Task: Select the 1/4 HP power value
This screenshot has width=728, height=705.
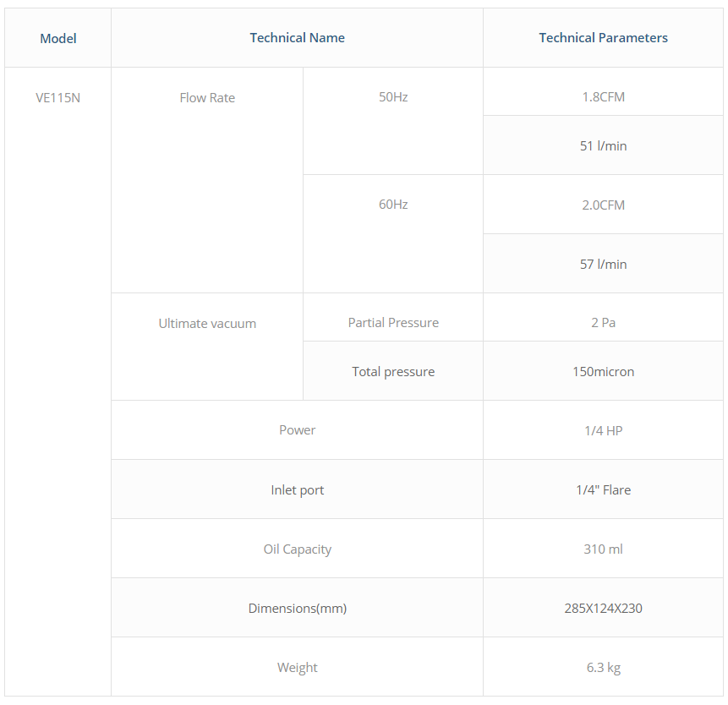Action: point(603,431)
